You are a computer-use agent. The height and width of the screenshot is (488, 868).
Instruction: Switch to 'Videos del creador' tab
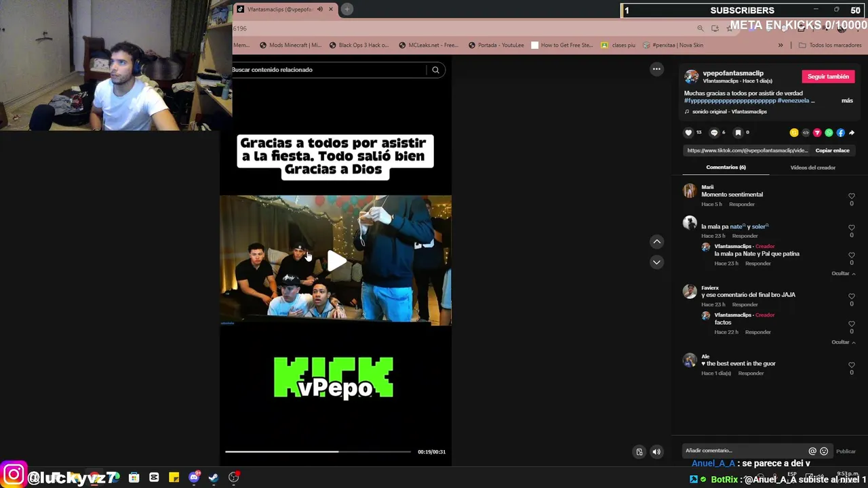click(812, 167)
